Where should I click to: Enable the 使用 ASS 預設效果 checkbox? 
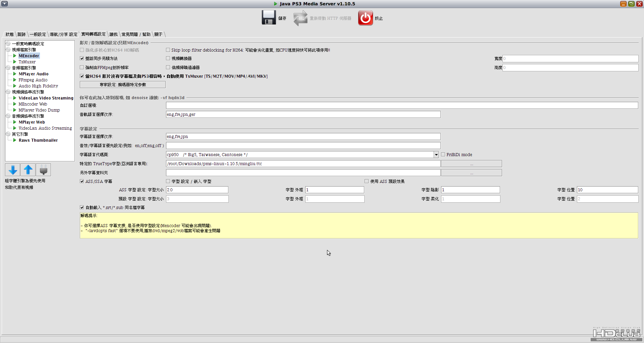[x=367, y=181]
